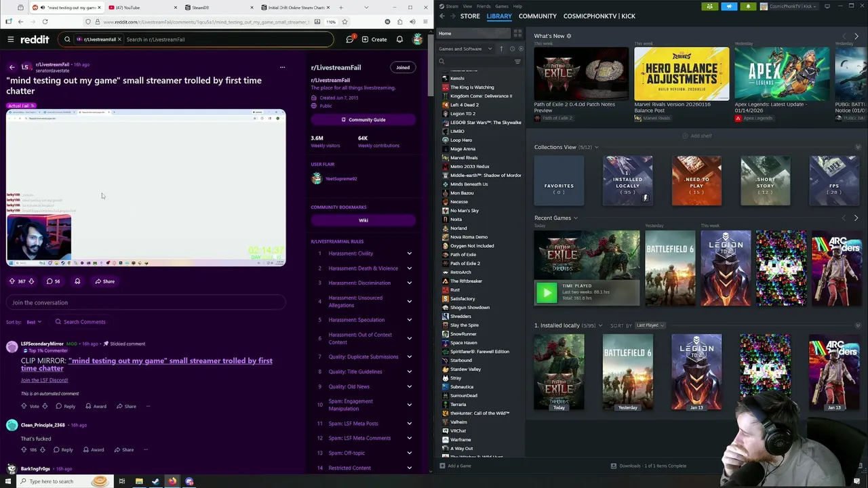Screen dimensions: 868x488
Task: Customize What's New with gear icon
Action: [569, 36]
